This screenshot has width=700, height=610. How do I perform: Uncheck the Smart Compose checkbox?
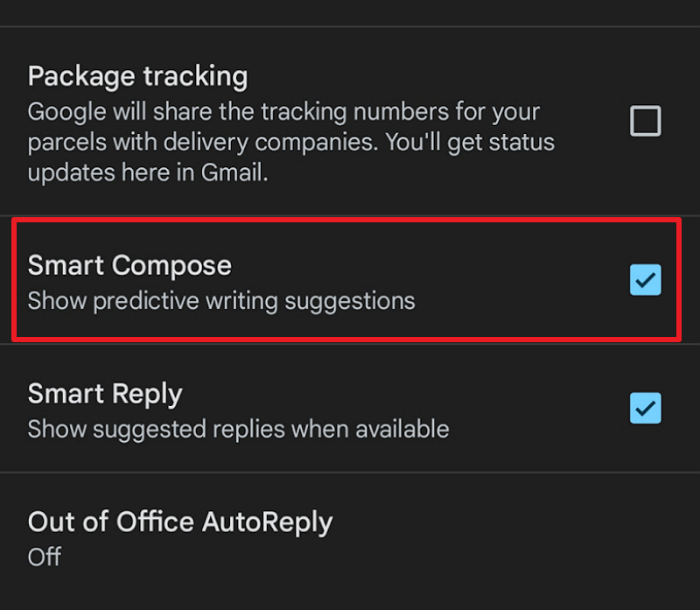tap(646, 280)
